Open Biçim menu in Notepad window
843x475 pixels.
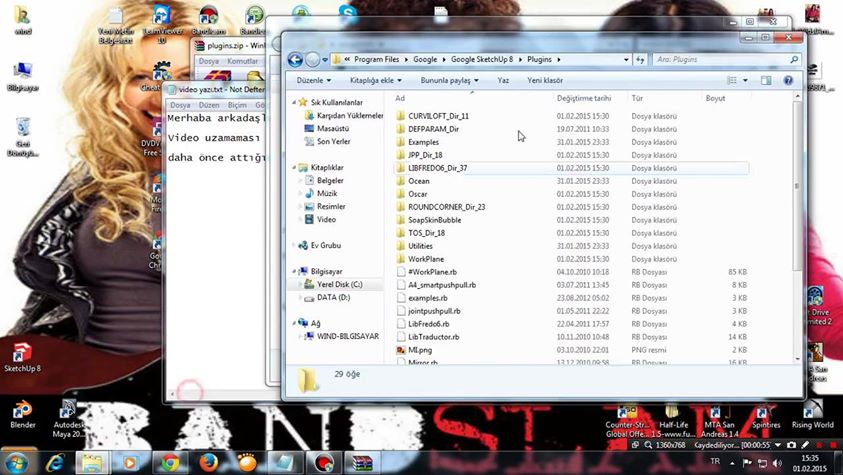(237, 105)
